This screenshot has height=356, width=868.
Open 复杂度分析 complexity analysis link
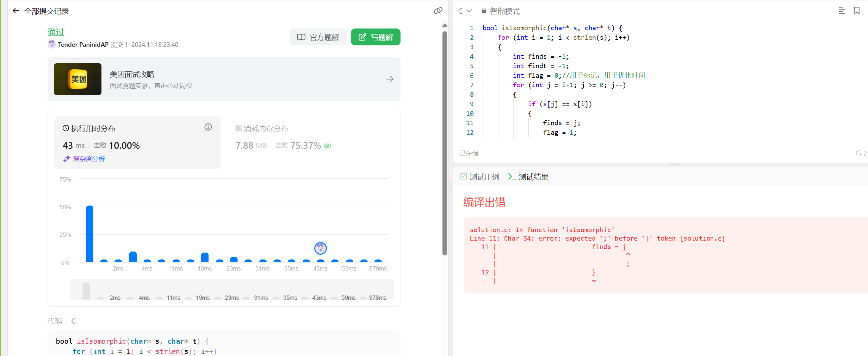pos(89,159)
